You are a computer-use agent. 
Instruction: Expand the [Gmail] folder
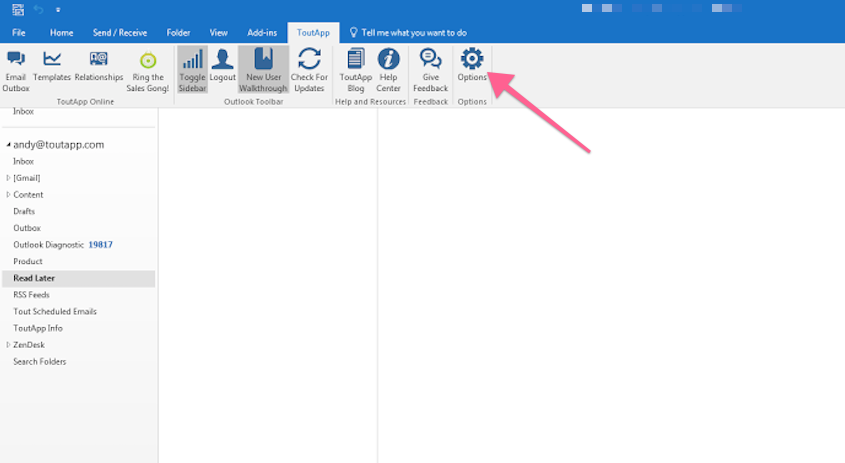coord(8,178)
